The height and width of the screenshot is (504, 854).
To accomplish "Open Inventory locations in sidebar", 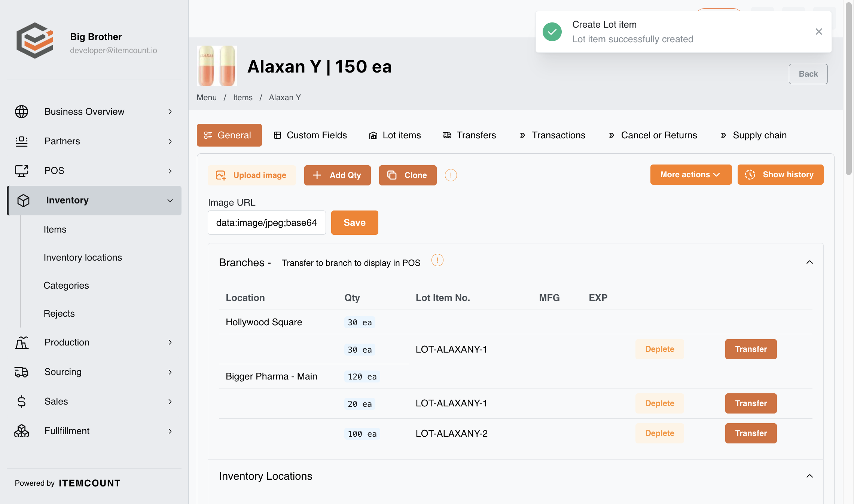I will [83, 257].
